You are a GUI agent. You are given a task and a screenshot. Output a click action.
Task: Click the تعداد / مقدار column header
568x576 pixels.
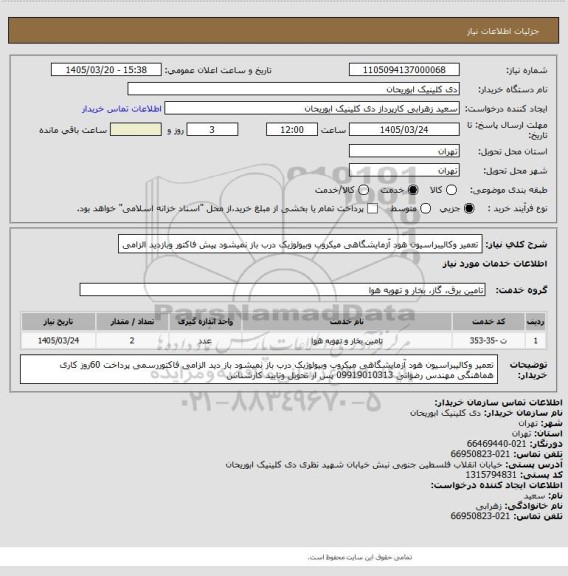coord(132,322)
